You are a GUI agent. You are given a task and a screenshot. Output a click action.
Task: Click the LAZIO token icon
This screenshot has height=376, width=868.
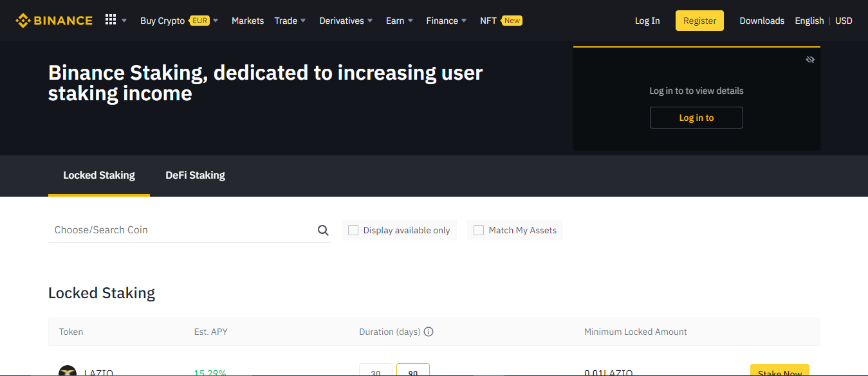(68, 371)
